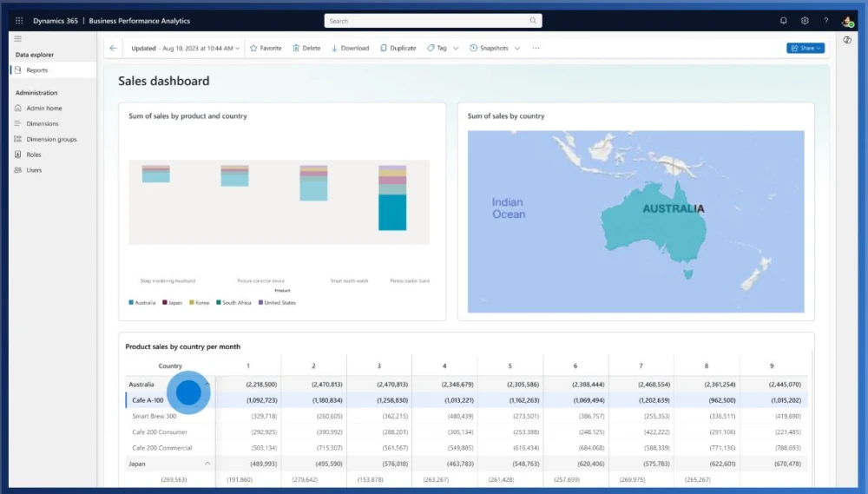Click the Snapshots clock icon
This screenshot has height=494, width=868.
[473, 48]
